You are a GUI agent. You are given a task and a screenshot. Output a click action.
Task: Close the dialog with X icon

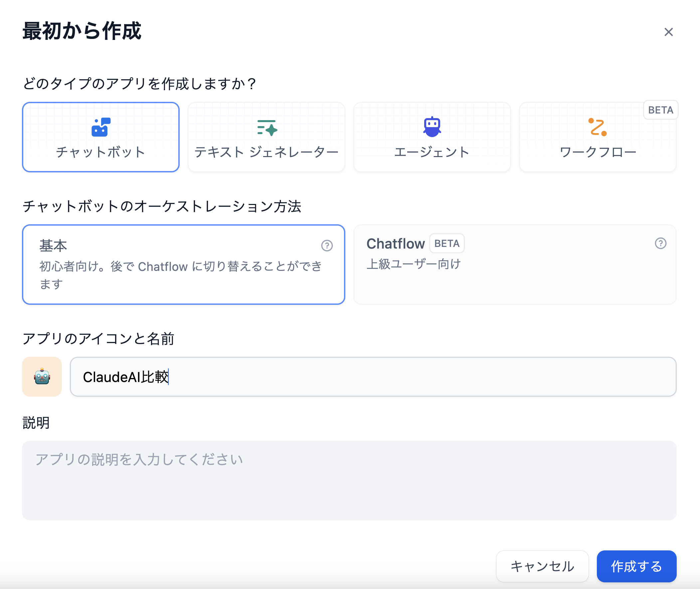click(x=668, y=32)
